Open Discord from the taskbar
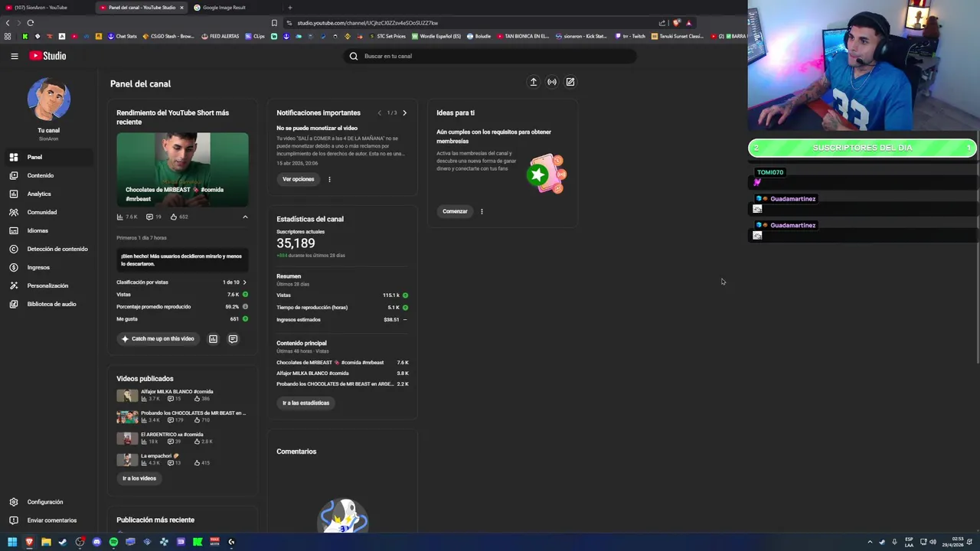Screen dimensions: 980x551 tap(96, 542)
